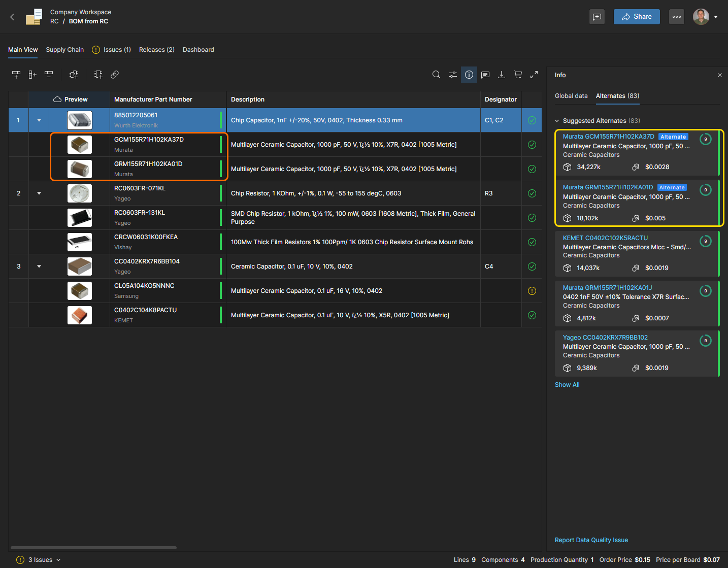Click the GCM155R71H102KA37D part thumbnail

(80, 145)
